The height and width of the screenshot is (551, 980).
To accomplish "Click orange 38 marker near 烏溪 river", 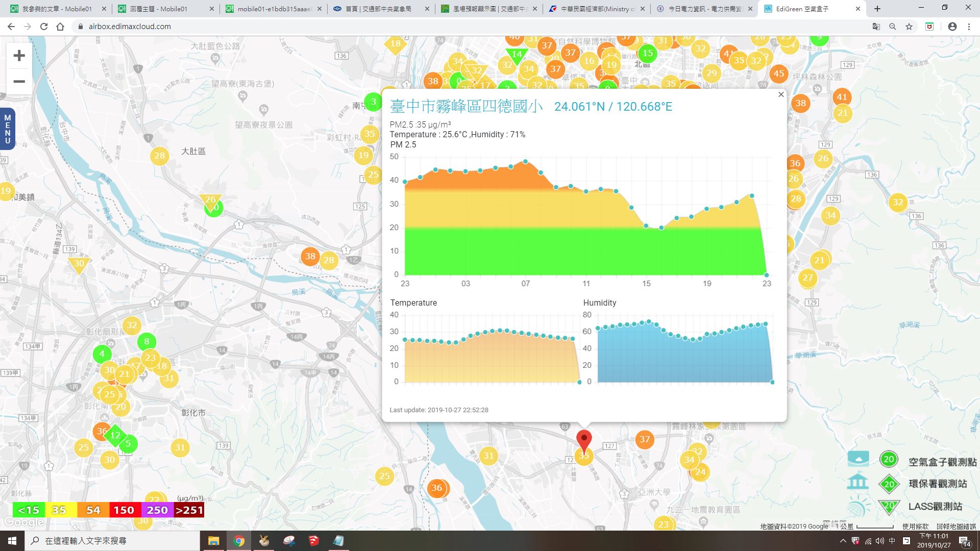I will (x=310, y=256).
